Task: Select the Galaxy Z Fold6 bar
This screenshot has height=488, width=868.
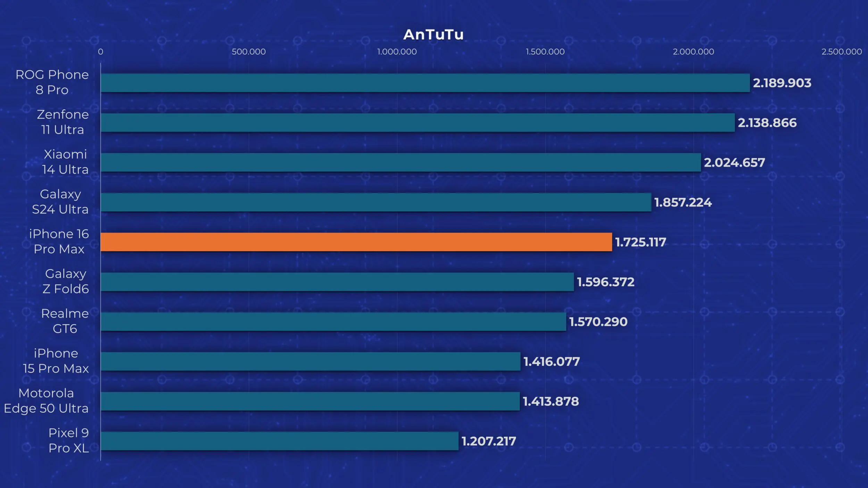Action: (337, 282)
